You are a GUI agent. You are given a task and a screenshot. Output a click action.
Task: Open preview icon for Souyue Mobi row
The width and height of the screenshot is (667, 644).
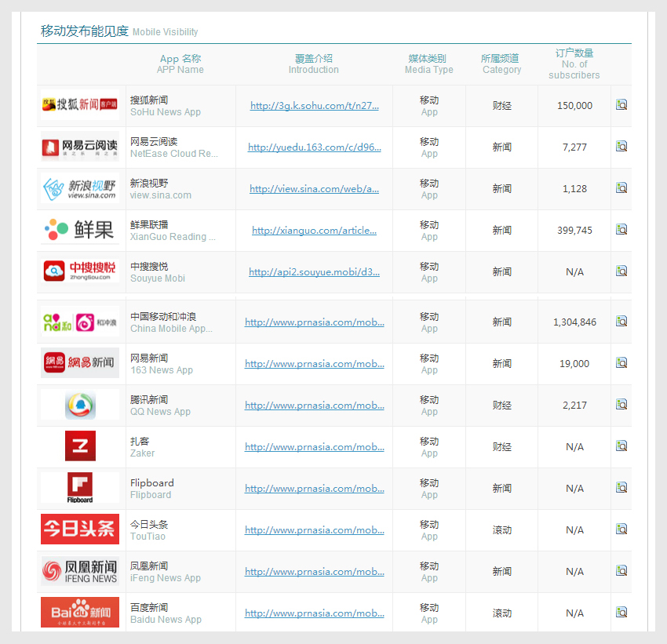tap(621, 271)
